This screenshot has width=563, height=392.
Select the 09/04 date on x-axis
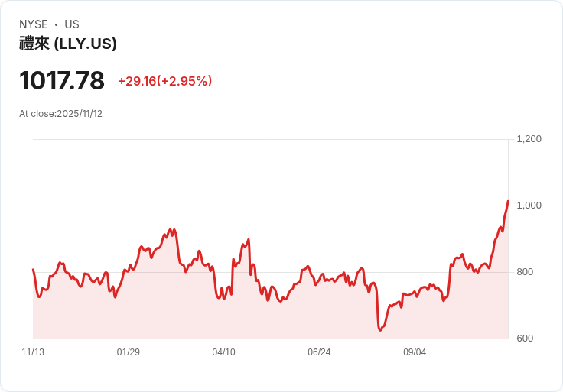(415, 352)
